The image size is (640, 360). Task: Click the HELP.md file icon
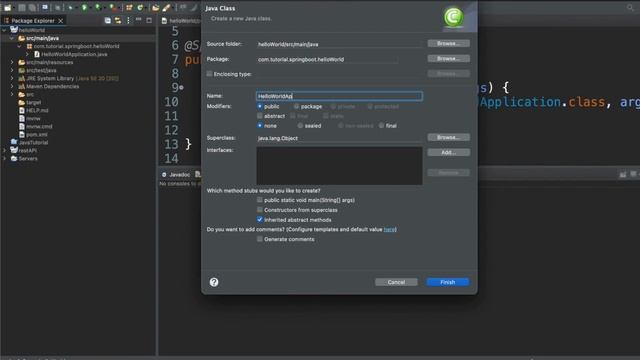click(22, 110)
